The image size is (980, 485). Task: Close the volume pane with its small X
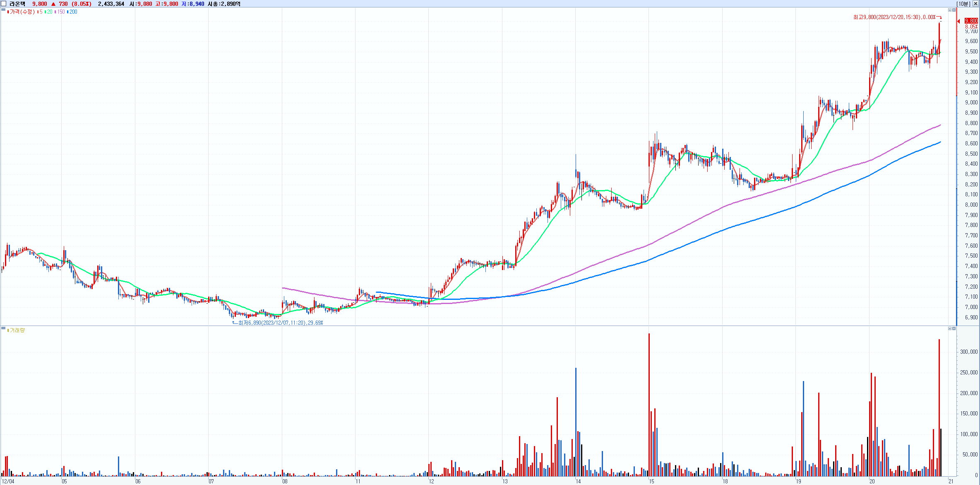pyautogui.click(x=954, y=328)
